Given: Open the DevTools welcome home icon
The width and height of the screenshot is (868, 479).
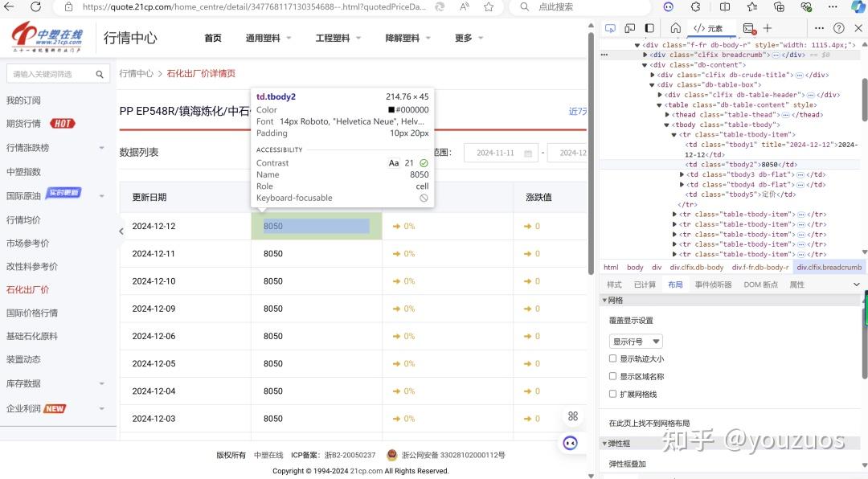Looking at the screenshot, I should click(x=675, y=28).
